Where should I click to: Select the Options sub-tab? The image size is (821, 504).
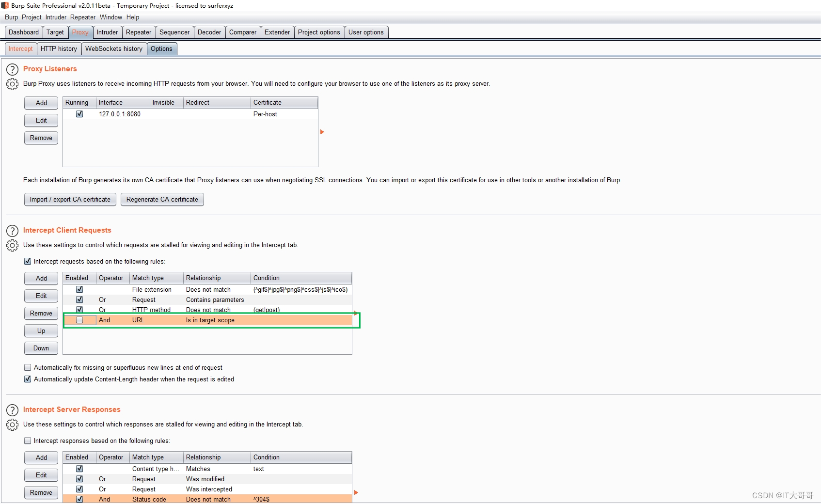(161, 49)
